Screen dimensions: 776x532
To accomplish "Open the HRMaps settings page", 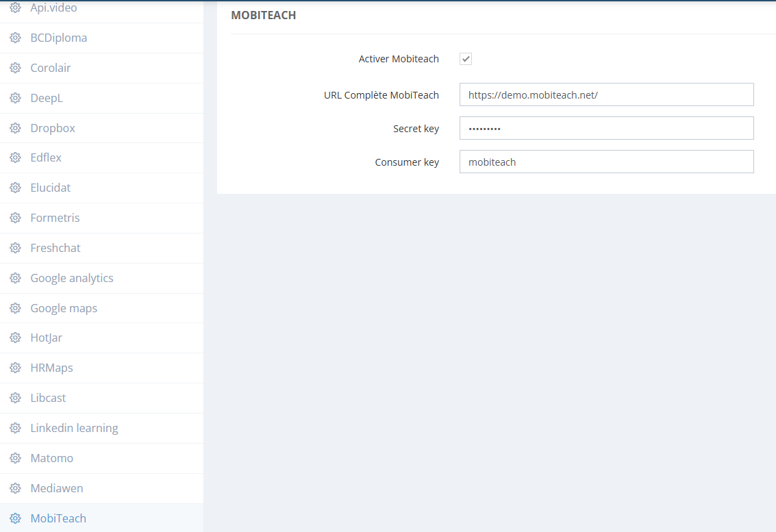I will click(51, 368).
